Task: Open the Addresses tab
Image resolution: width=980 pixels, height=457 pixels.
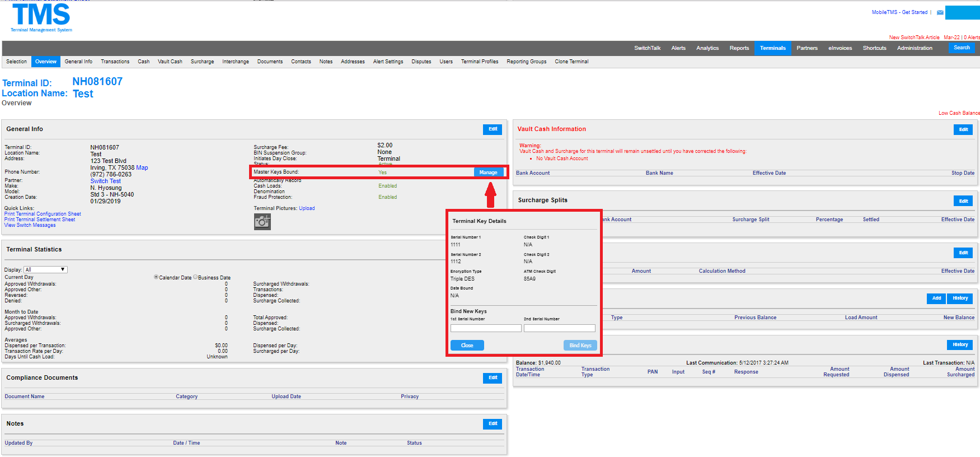Action: [x=353, y=62]
